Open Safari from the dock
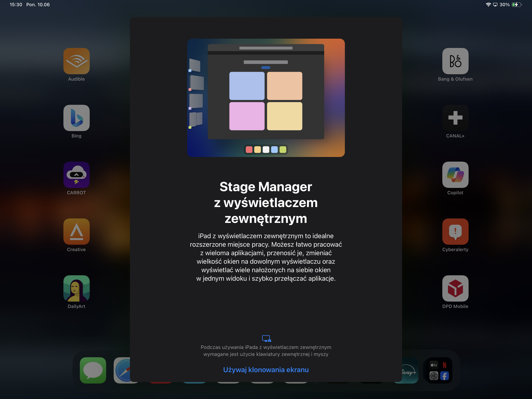This screenshot has width=532, height=399. [122, 370]
